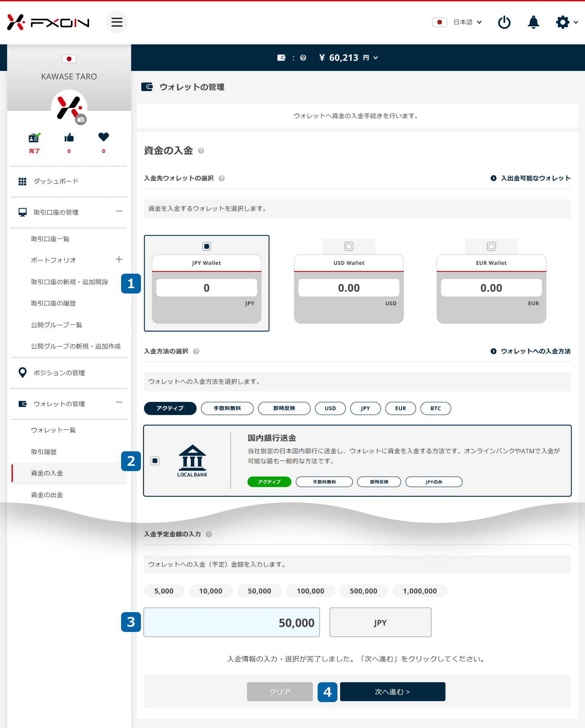Click the wallet icon in balance bar
This screenshot has height=728, width=585.
[x=281, y=58]
